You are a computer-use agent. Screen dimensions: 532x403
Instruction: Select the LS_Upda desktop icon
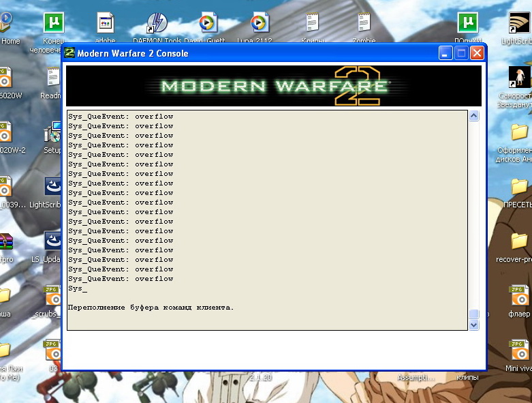coord(52,241)
